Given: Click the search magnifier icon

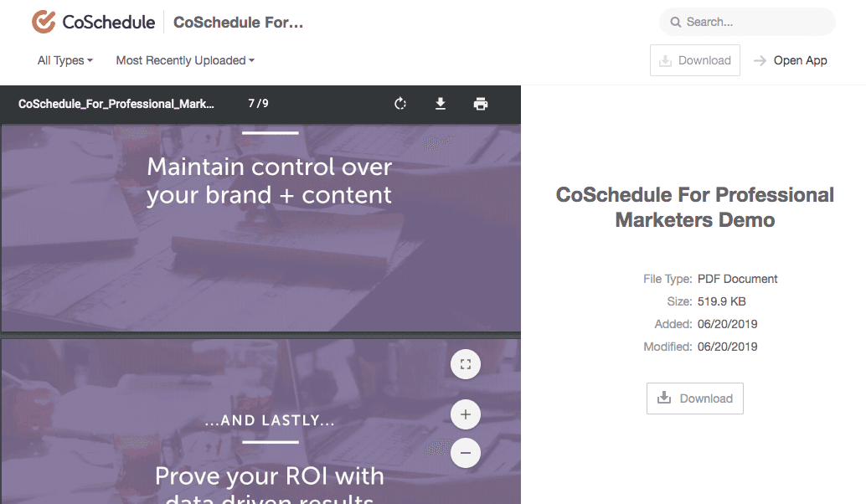Looking at the screenshot, I should tap(675, 22).
